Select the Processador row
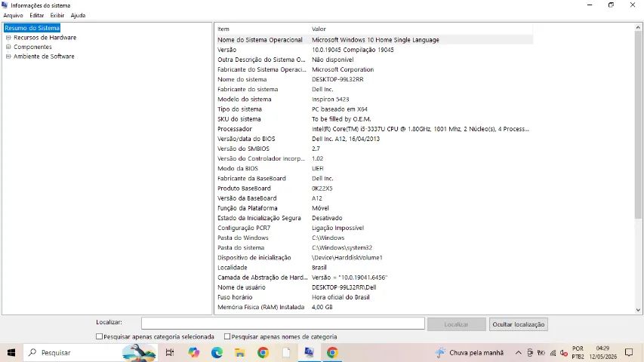Screen dimensions: 644x362 click(374, 129)
